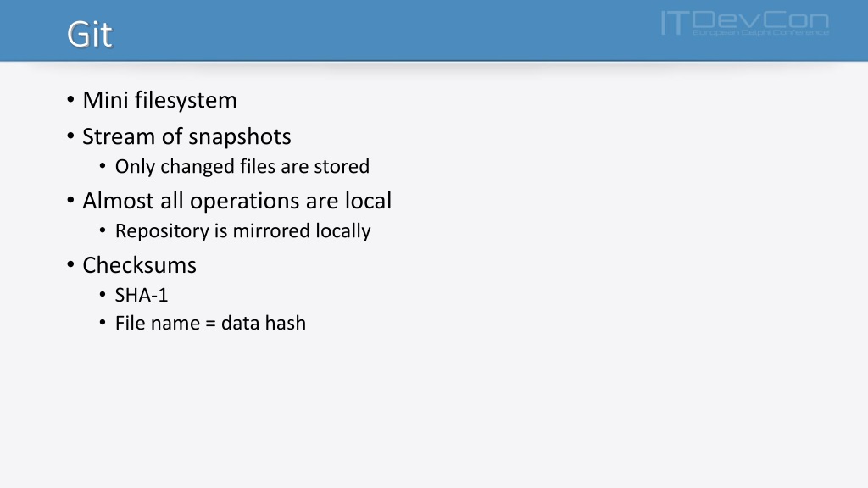The image size is (868, 488).
Task: Click the bullet dot before Stream of snapshots
Action: click(70, 136)
